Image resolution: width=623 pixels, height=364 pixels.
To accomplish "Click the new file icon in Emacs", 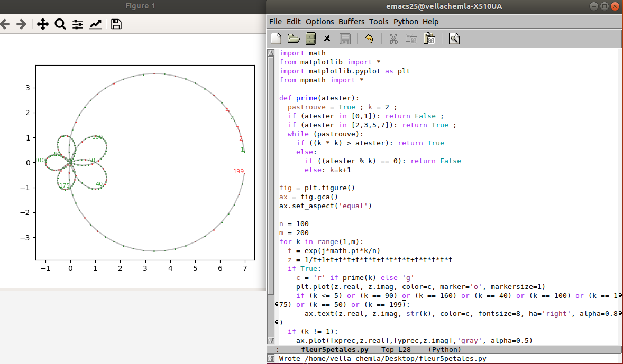I will [x=276, y=38].
